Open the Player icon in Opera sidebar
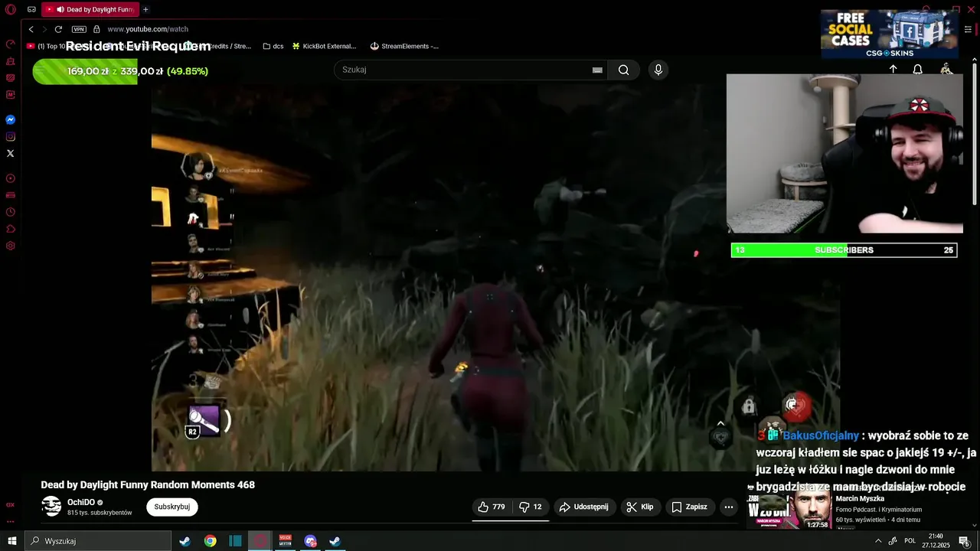Image resolution: width=980 pixels, height=551 pixels. pyautogui.click(x=11, y=178)
